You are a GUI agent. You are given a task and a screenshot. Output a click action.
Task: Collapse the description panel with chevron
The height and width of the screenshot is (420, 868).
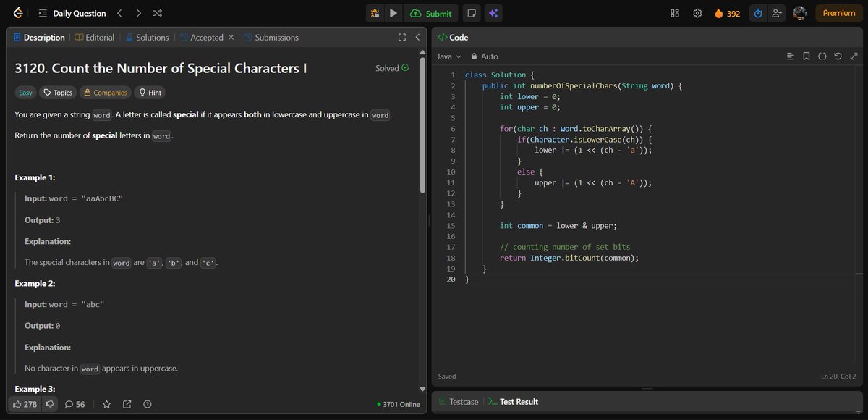click(x=417, y=37)
